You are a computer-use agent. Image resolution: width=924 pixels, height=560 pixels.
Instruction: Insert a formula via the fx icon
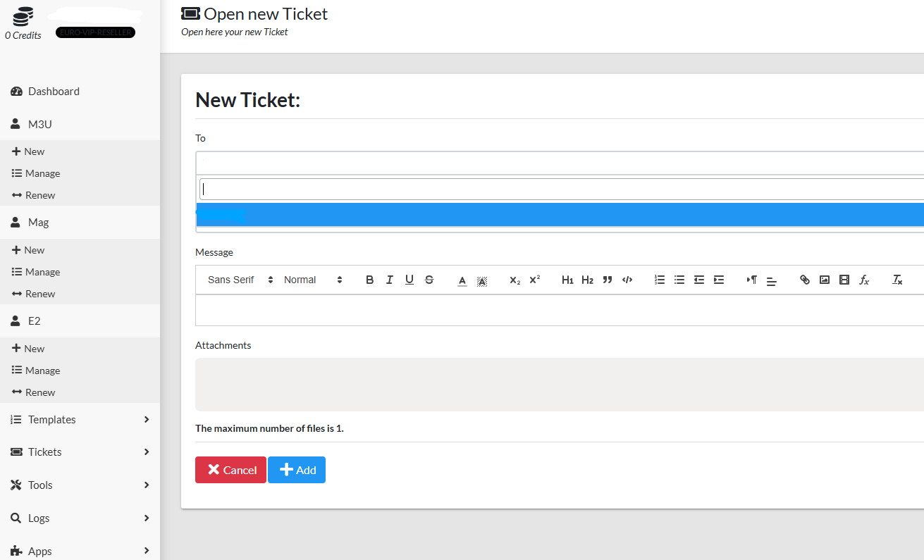tap(864, 280)
